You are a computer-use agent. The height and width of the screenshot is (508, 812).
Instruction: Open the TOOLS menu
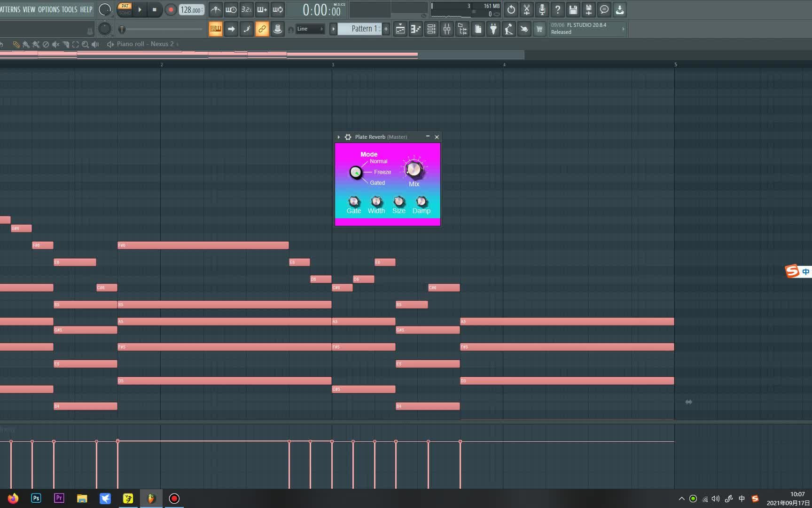pyautogui.click(x=70, y=9)
